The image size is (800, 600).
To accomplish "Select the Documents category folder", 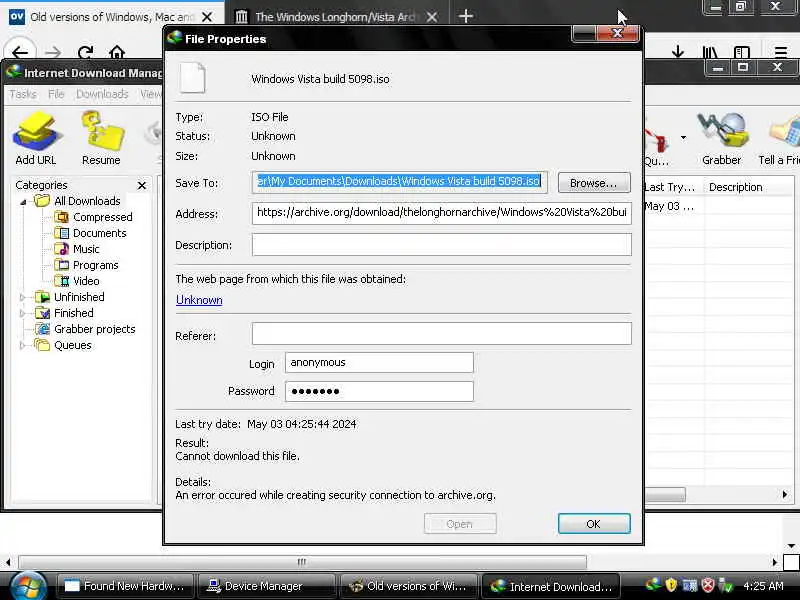I will coord(99,233).
